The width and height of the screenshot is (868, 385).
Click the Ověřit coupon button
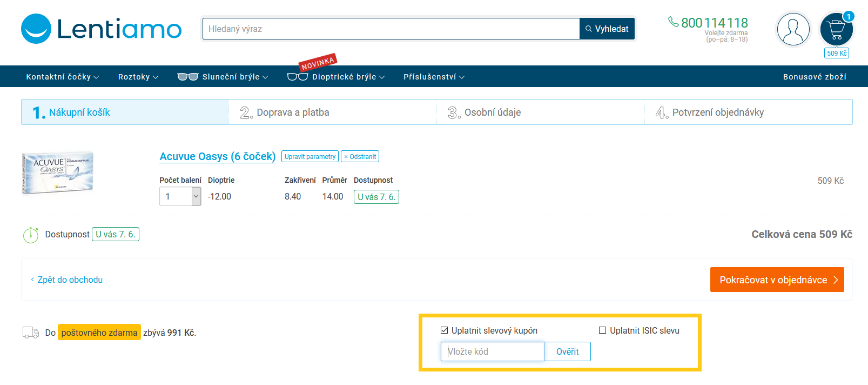pos(567,351)
